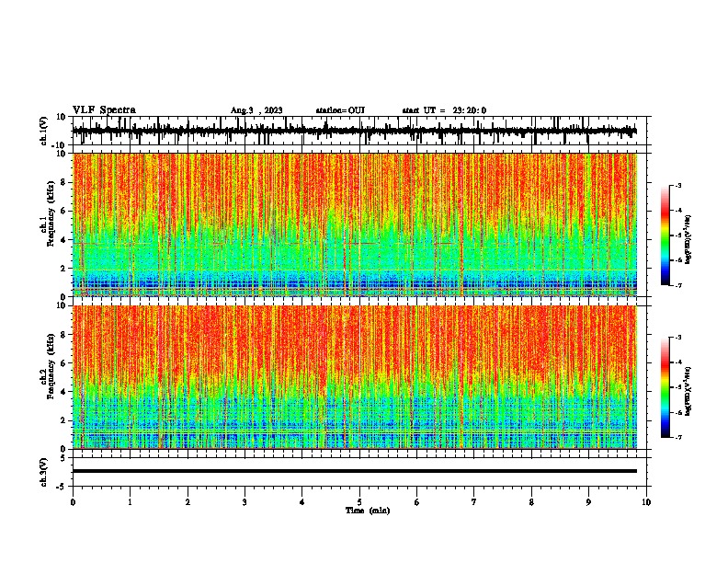Click the "VLF Spectra" plot title
This screenshot has height=563, width=728.
pos(104,109)
